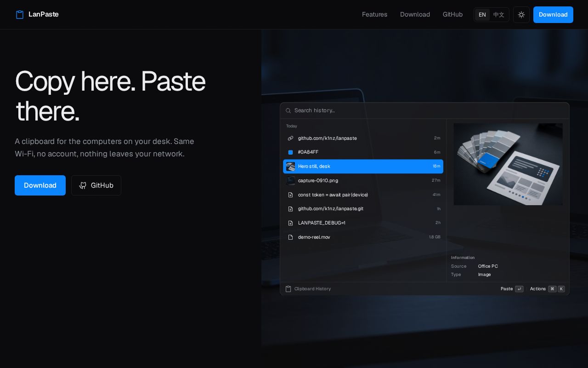Open the GitHub nav link
Screen dimensions: 588x368
(x=452, y=14)
